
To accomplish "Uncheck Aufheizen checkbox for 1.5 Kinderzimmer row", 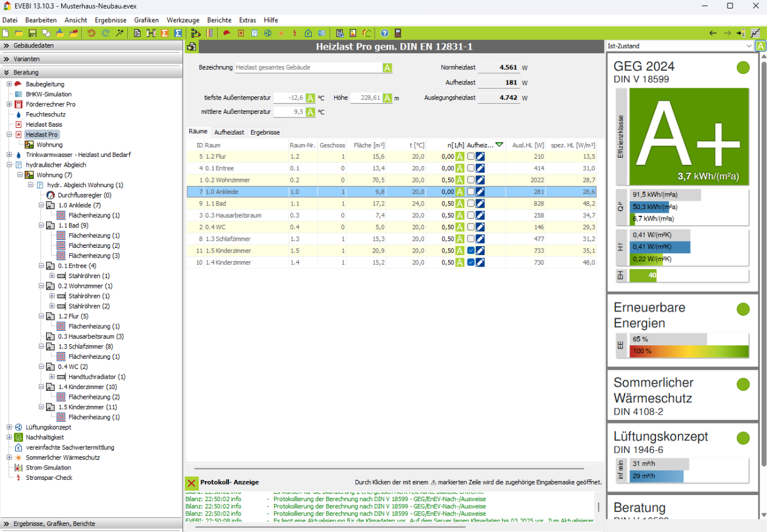I will pos(471,251).
